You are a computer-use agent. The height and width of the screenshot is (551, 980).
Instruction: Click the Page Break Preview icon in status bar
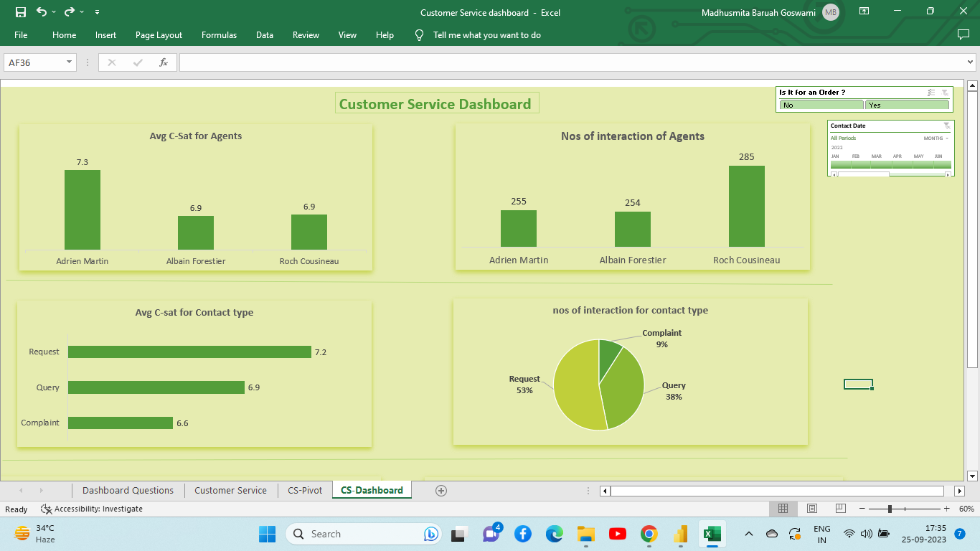(839, 509)
